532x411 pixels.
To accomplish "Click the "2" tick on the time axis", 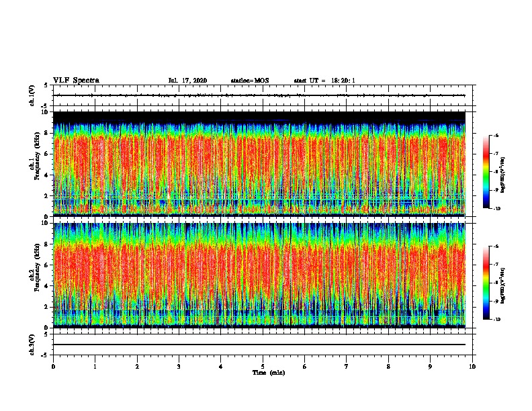I will [137, 367].
